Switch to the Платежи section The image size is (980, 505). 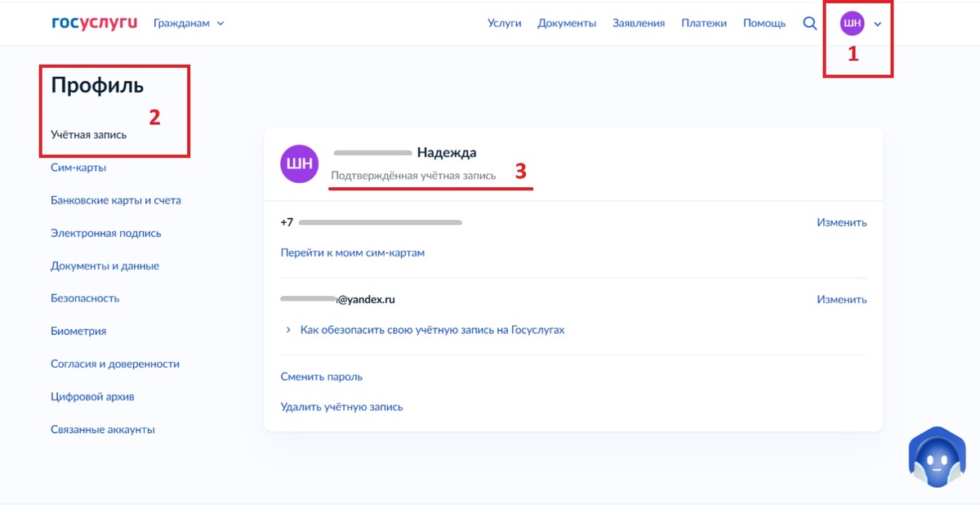coord(704,23)
